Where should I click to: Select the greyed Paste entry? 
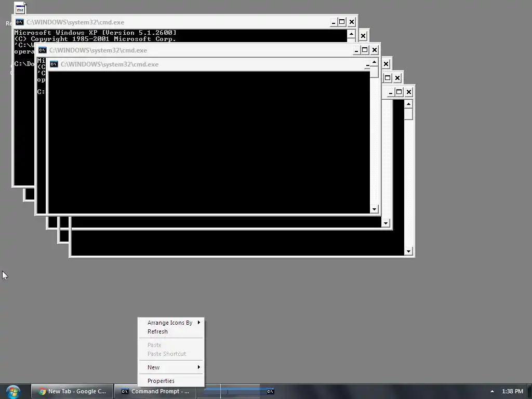171,345
